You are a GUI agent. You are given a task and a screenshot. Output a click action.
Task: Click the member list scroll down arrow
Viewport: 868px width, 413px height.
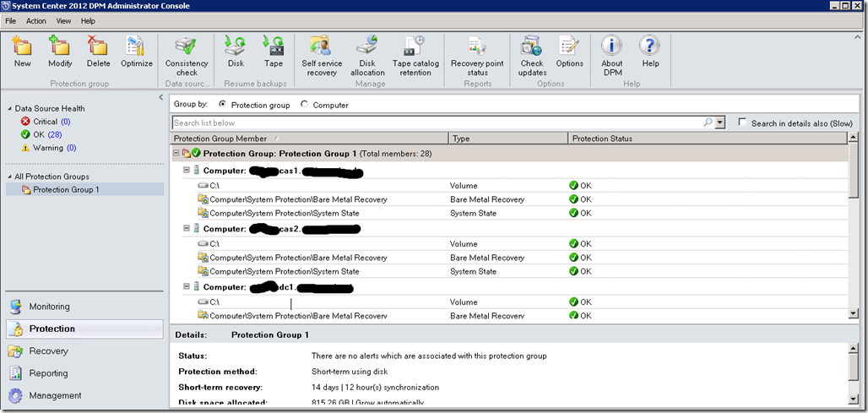tap(853, 314)
